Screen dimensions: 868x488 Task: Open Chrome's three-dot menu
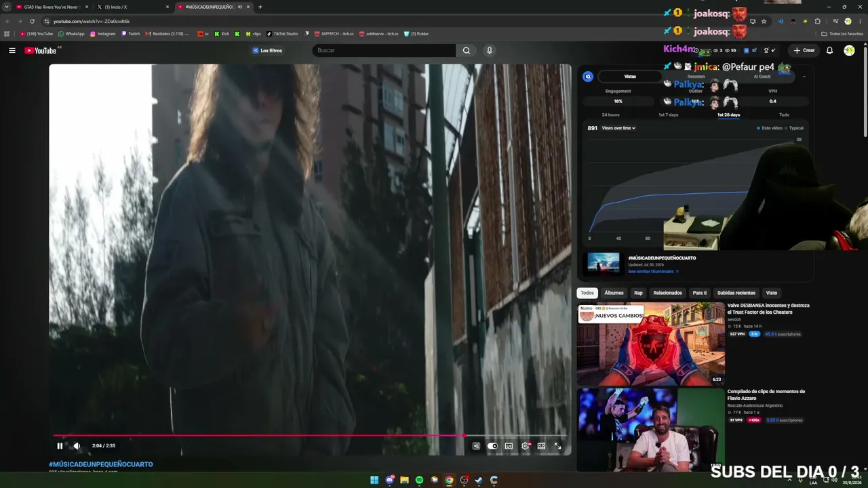(860, 21)
